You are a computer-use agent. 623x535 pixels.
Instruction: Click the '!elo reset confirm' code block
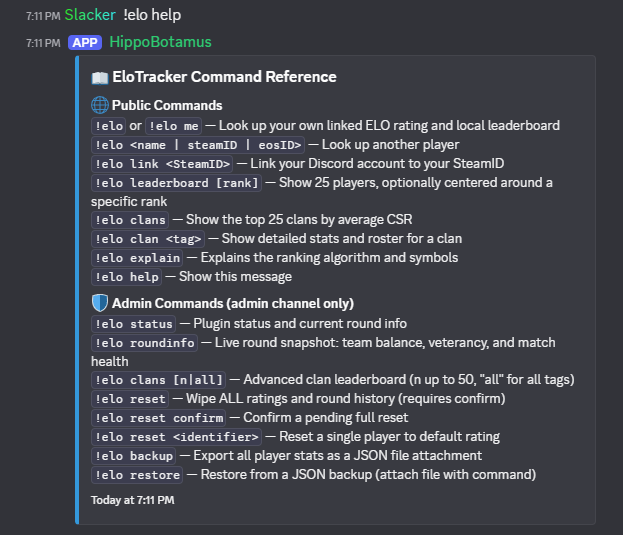159,418
